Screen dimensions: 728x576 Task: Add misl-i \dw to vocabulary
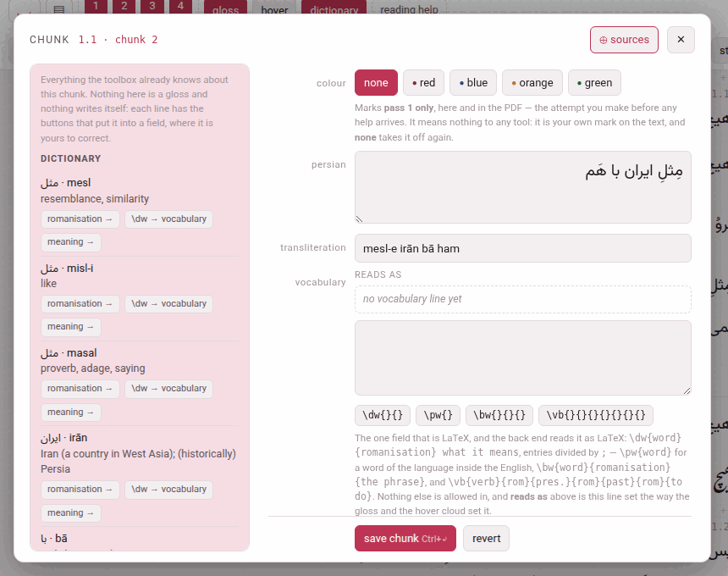pyautogui.click(x=168, y=304)
